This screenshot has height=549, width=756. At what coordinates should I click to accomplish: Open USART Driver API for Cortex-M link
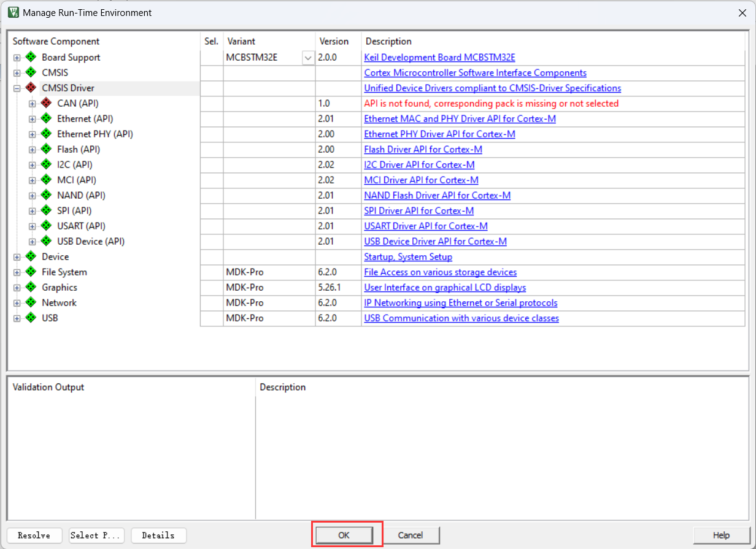coord(426,226)
